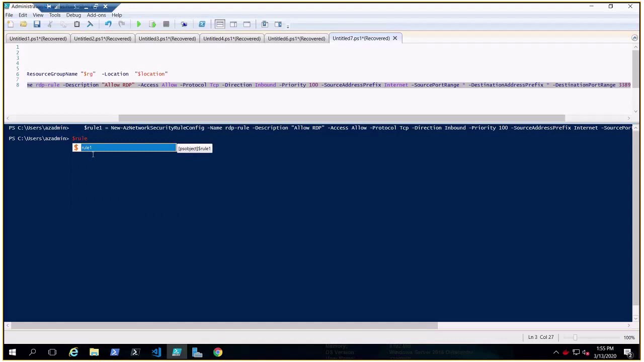This screenshot has width=644, height=362.
Task: Click line 8 in the script editor
Action: [329, 85]
